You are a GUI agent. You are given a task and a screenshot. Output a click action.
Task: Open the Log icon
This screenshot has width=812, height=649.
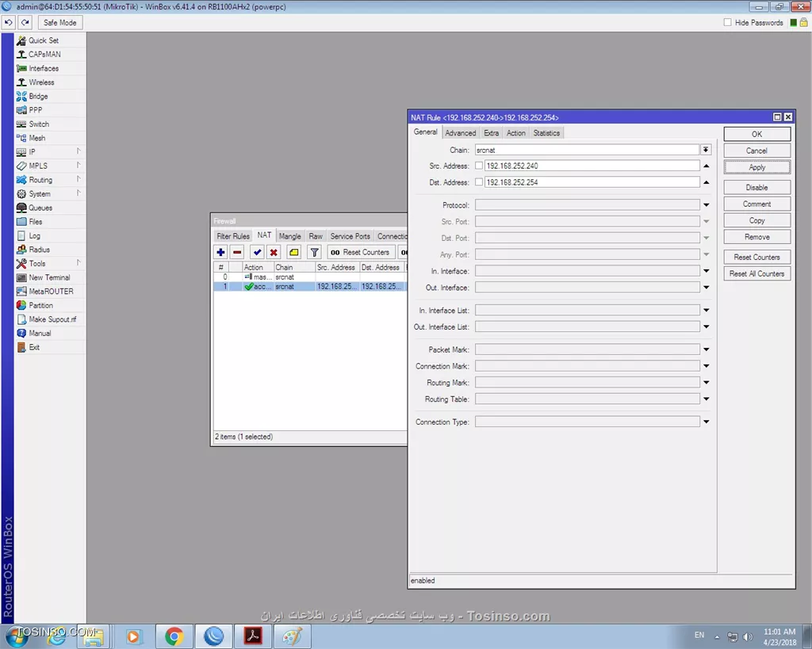[x=21, y=236]
